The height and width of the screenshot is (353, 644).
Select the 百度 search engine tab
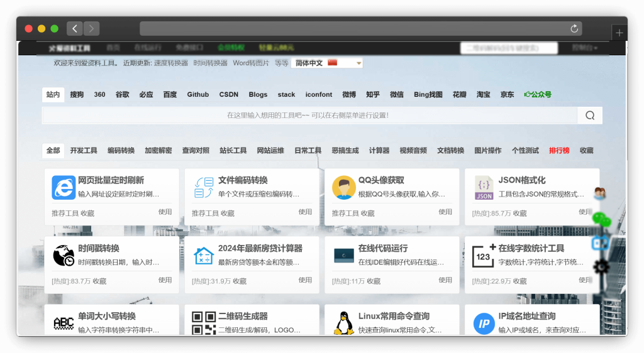[x=170, y=94]
